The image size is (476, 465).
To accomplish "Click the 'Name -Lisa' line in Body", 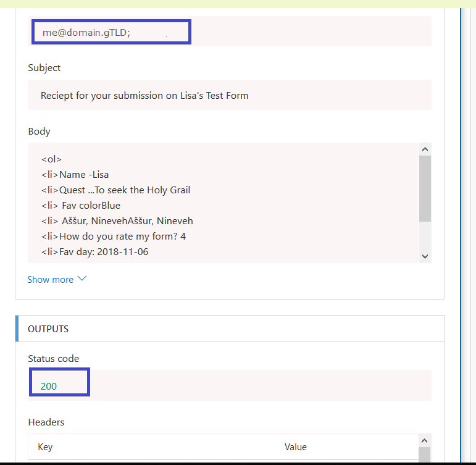I will pyautogui.click(x=75, y=174).
